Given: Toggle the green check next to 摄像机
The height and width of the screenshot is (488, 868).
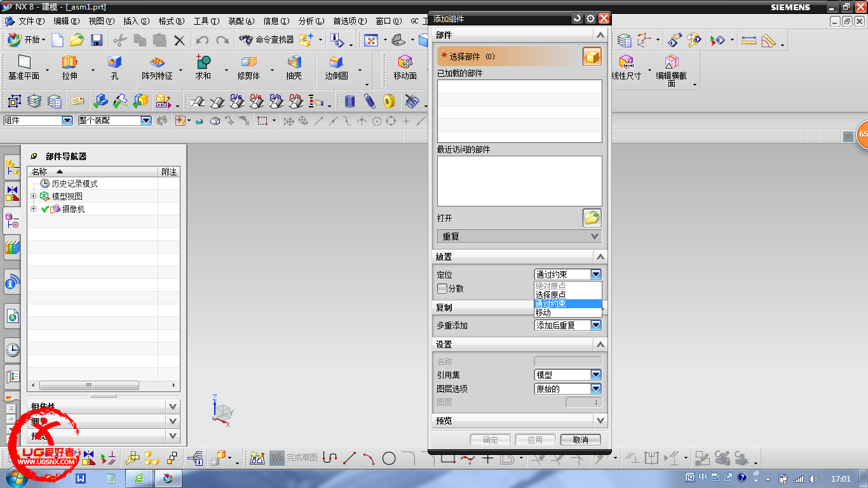Looking at the screenshot, I should [x=45, y=209].
